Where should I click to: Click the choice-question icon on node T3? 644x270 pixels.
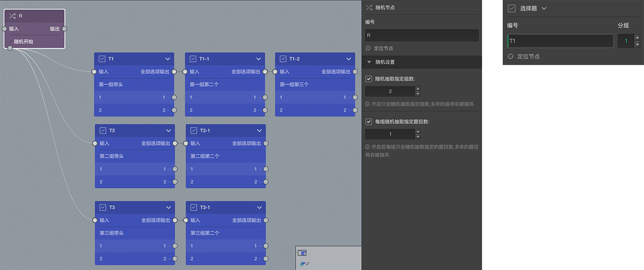tap(103, 207)
